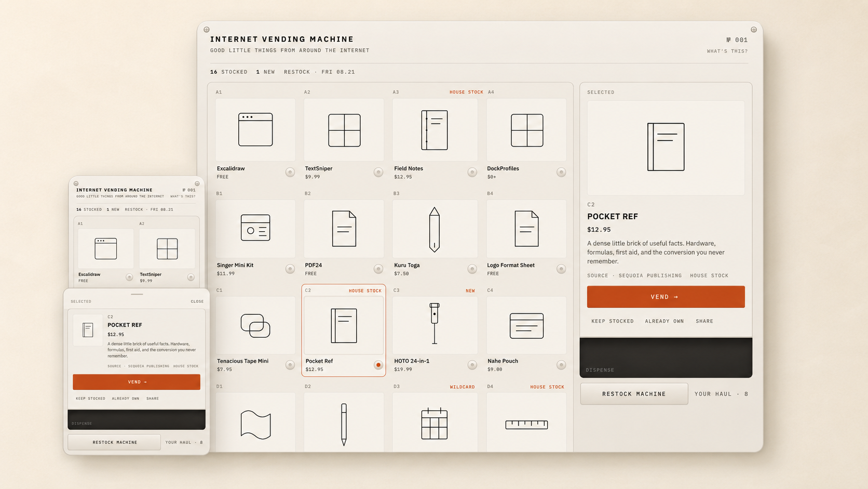Click the Field Notes notebook icon
Viewport: 868px width, 489px height.
pyautogui.click(x=435, y=130)
